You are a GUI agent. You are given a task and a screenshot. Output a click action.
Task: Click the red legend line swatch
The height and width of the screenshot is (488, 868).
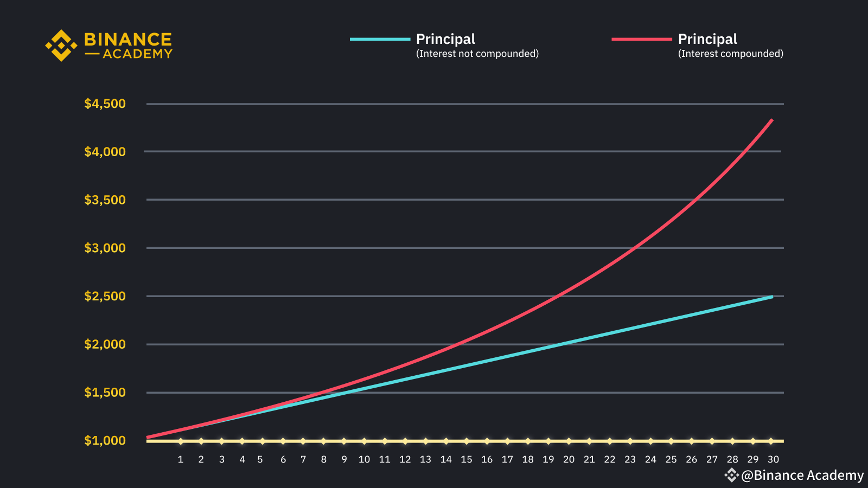point(642,39)
